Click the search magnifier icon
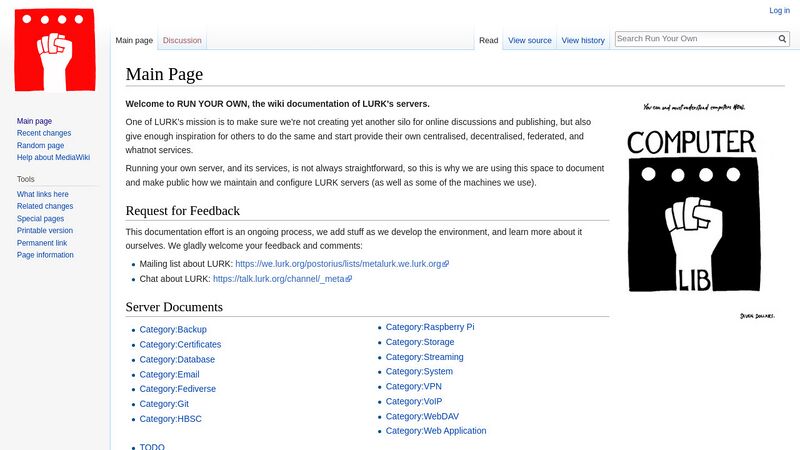 point(783,39)
